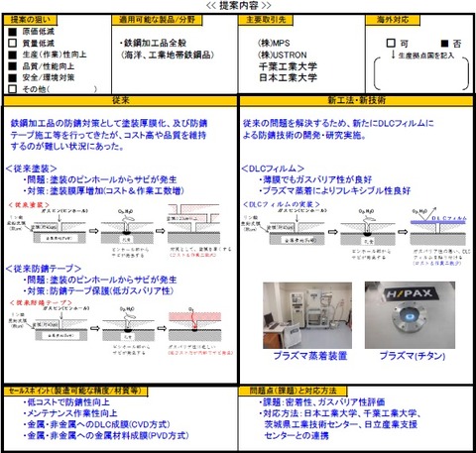
Task: Toggle the 原価低減 checkbox
Action: (x=12, y=32)
